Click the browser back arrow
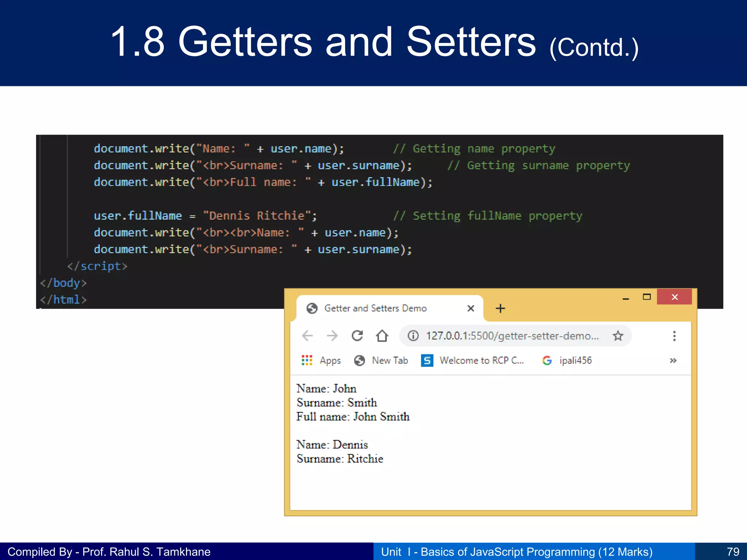The image size is (747, 560). pos(307,335)
